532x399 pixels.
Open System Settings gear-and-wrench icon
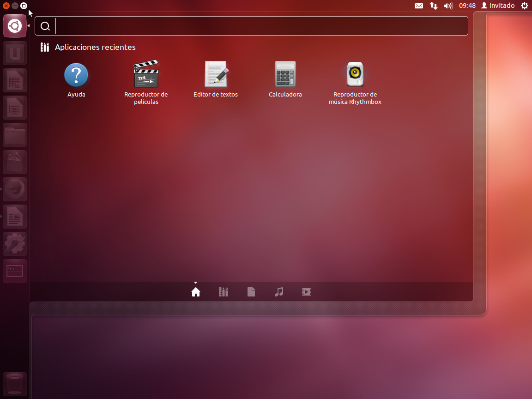pyautogui.click(x=15, y=244)
